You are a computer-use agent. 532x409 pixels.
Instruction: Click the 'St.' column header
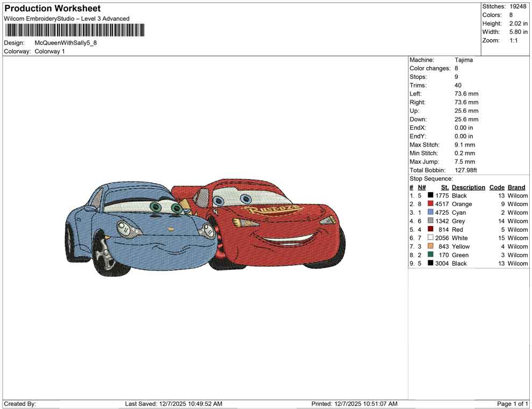[445, 187]
